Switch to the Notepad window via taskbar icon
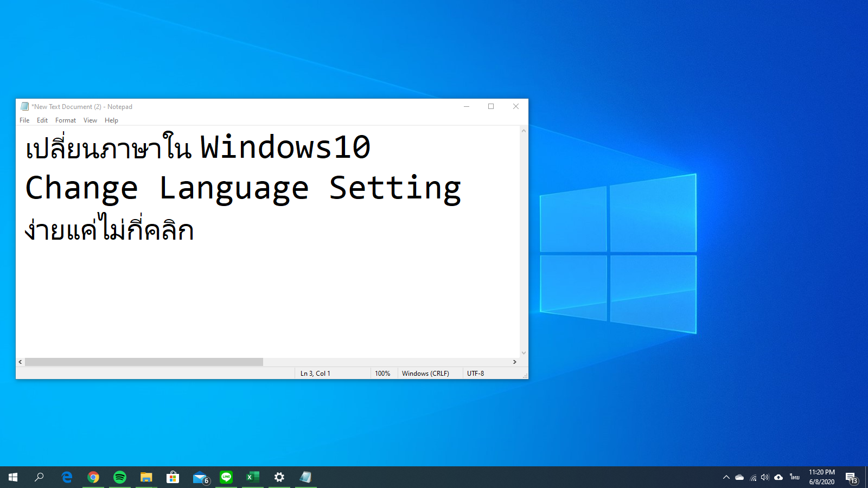868x488 pixels. (305, 477)
